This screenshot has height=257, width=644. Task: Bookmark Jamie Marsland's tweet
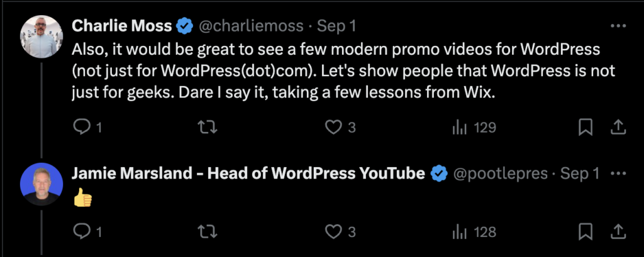586,232
